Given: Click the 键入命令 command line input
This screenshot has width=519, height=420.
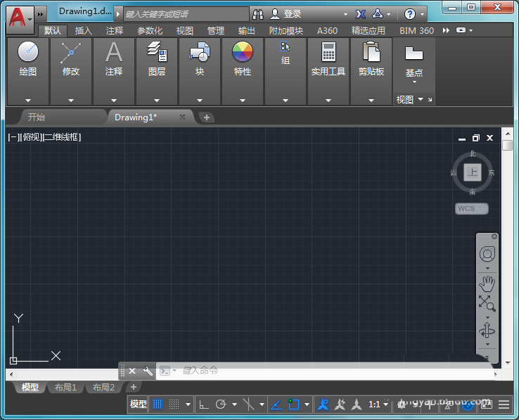Looking at the screenshot, I should click(281, 371).
